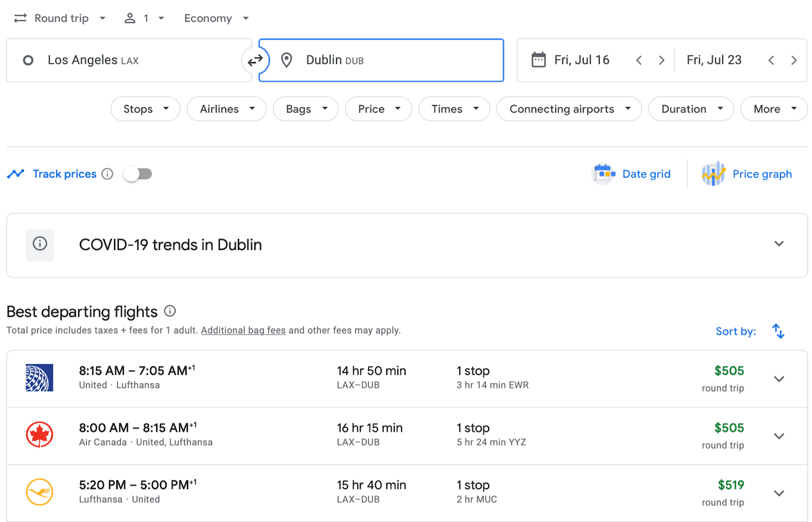Move return date back one day

[771, 60]
